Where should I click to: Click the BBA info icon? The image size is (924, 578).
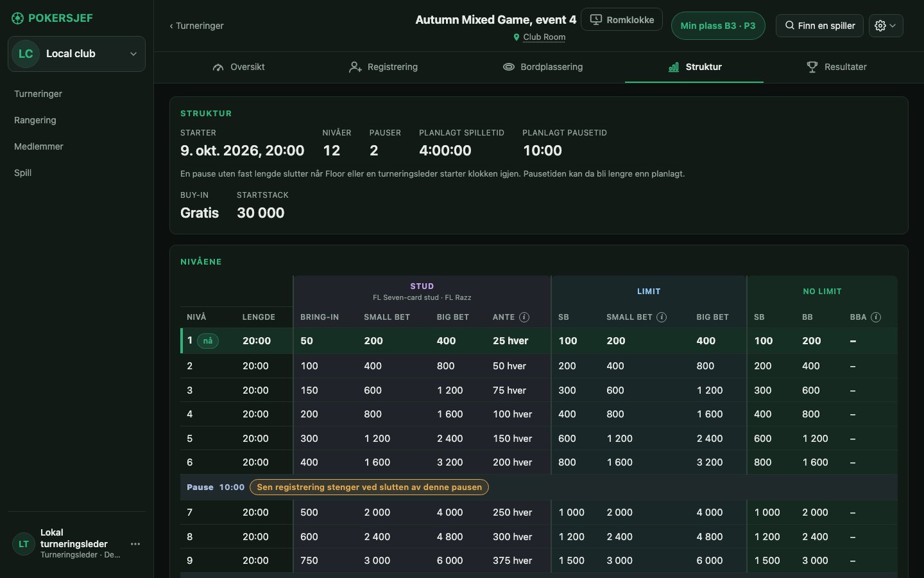click(x=876, y=317)
